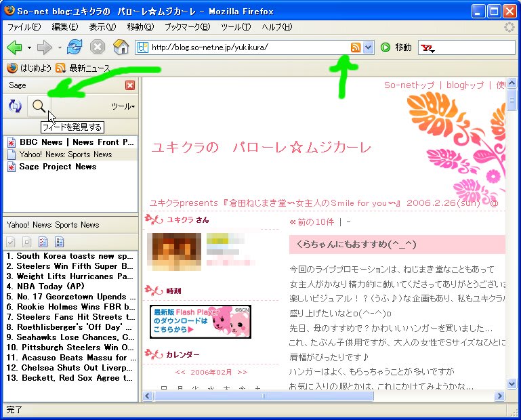The width and height of the screenshot is (521, 420).
Task: Click the Yahoo! News Sports feed page icon
Action: tap(12, 154)
